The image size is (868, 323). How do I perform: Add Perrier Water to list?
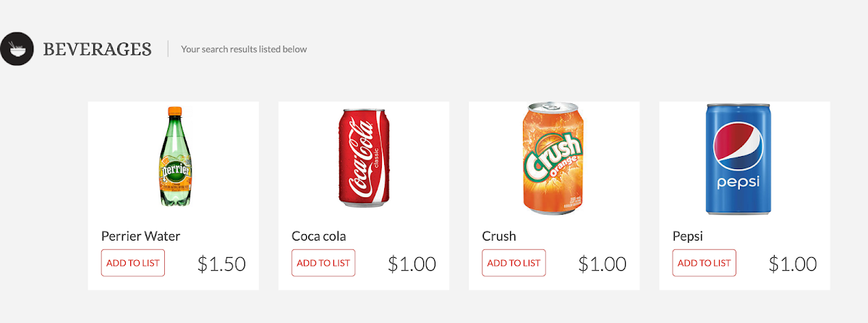(x=133, y=263)
